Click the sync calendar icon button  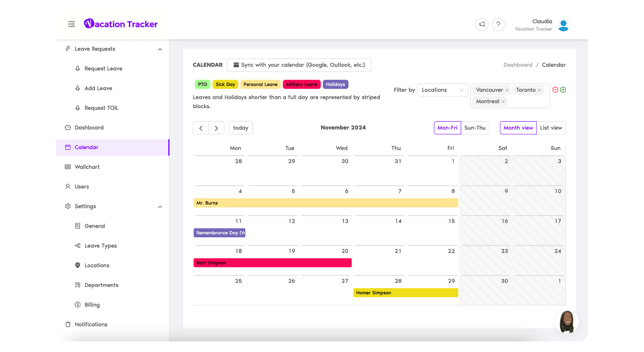(x=235, y=64)
